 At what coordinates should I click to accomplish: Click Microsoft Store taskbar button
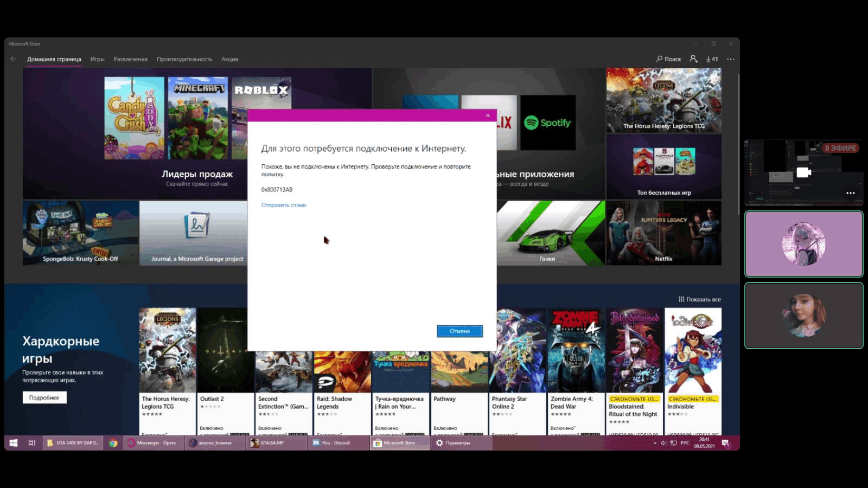coord(400,443)
